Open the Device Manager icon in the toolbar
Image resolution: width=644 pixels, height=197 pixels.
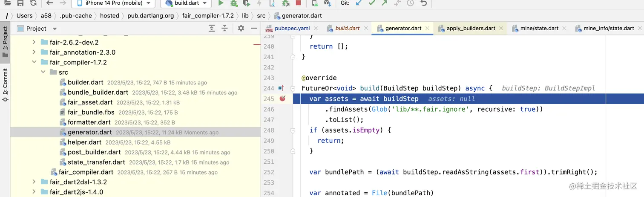pos(314,3)
